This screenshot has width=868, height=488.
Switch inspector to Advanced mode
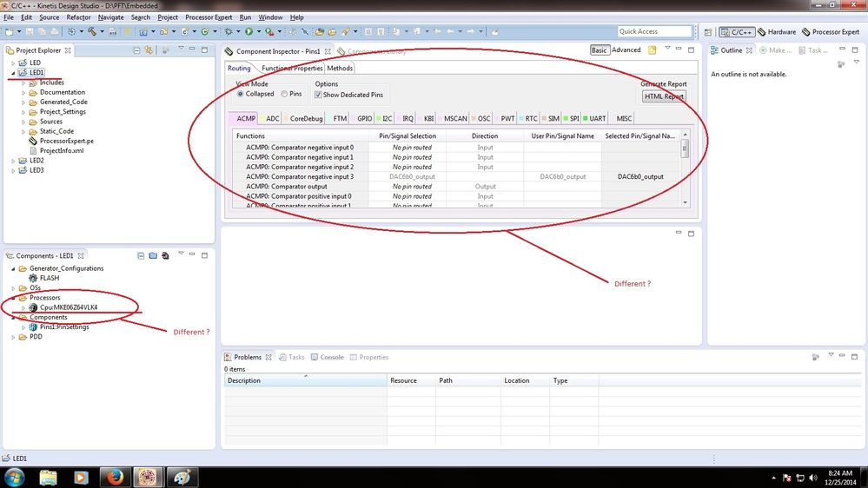point(626,49)
